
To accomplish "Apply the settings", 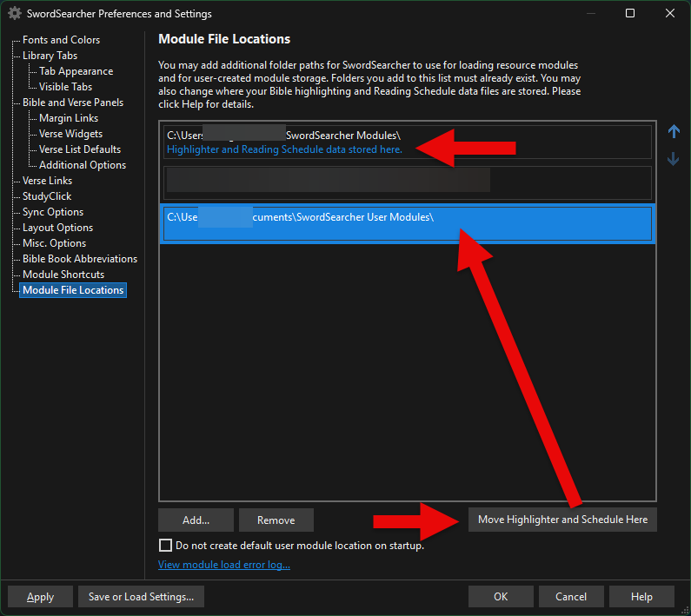I will click(40, 597).
